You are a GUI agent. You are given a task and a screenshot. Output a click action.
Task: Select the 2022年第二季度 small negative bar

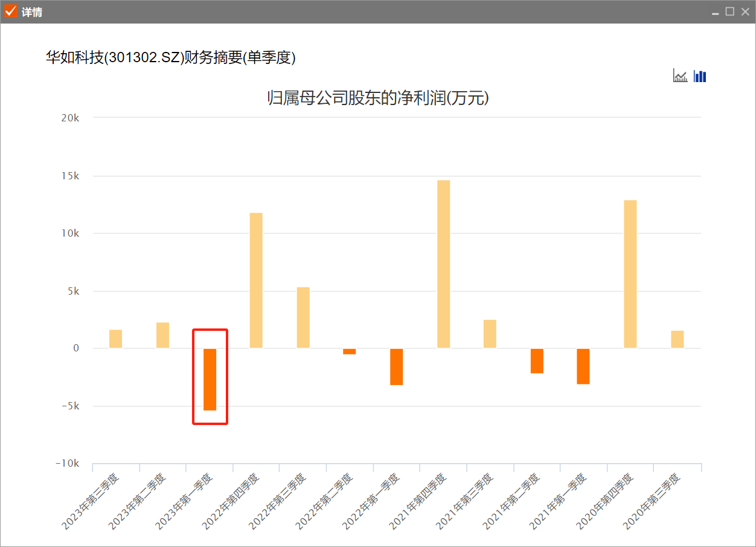click(350, 351)
